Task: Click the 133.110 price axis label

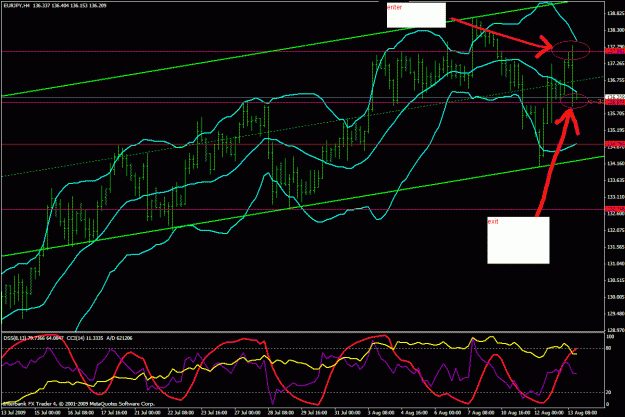Action: (x=615, y=197)
